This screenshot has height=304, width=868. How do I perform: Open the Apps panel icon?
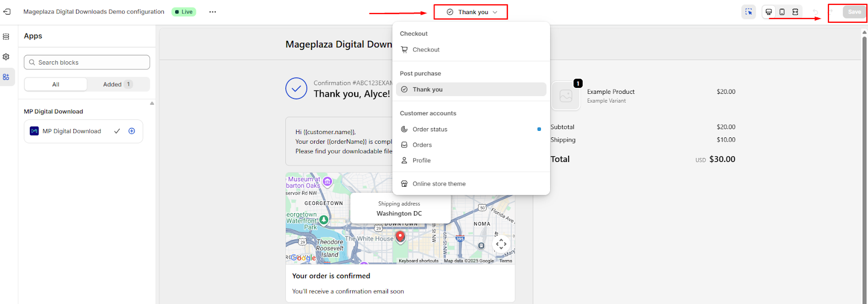(x=6, y=77)
